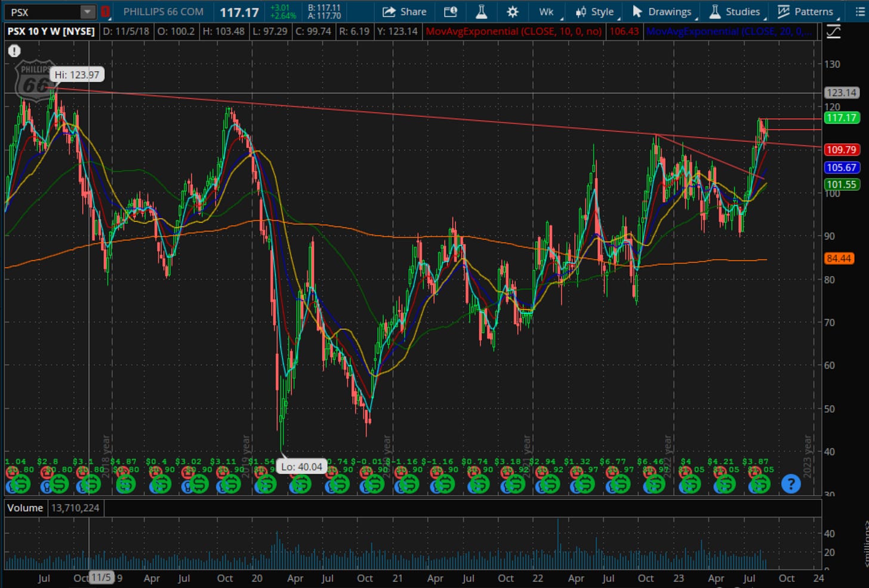Click the 106.43 study value
The height and width of the screenshot is (588, 869).
tap(624, 31)
